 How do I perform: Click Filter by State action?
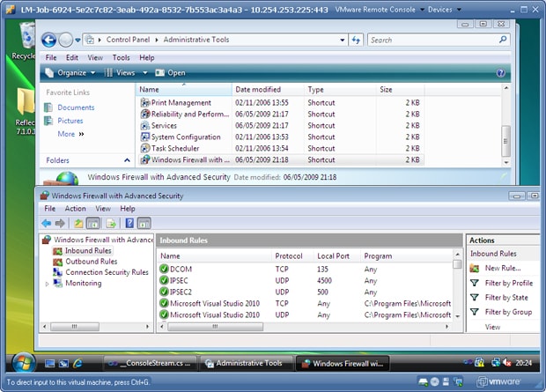point(505,298)
